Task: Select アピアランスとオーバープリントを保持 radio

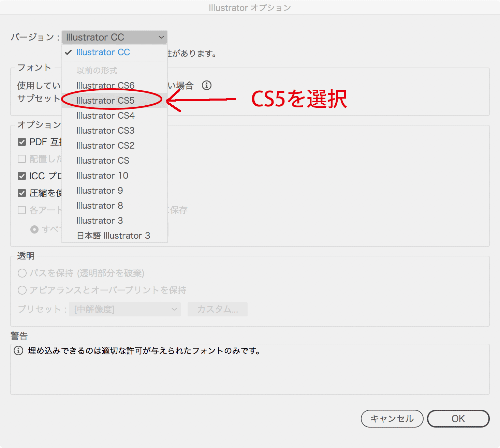Action: point(22,290)
